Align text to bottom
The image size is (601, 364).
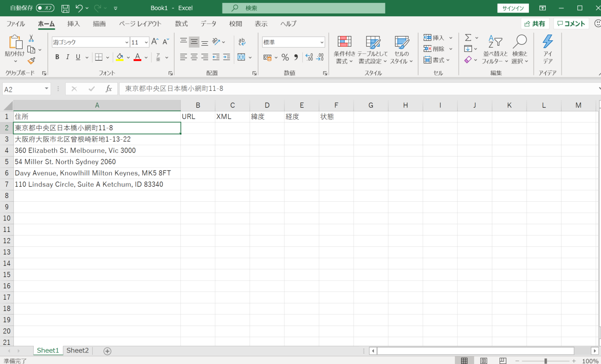205,42
